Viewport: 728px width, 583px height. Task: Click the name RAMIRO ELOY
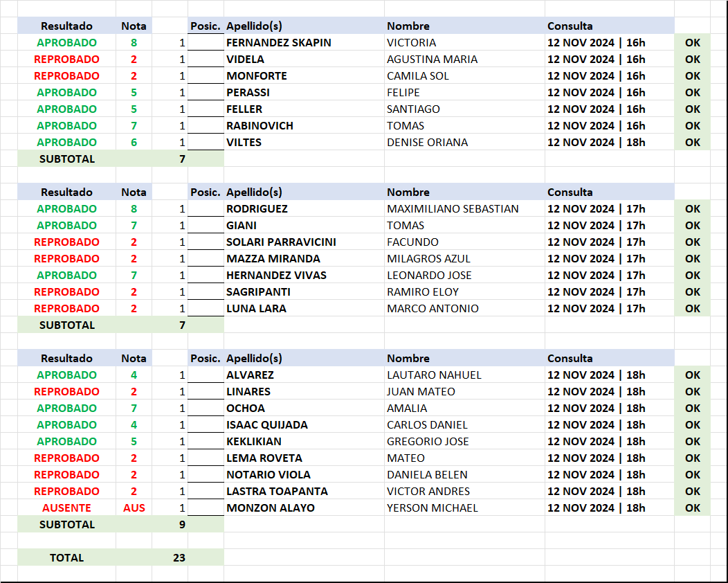point(423,293)
